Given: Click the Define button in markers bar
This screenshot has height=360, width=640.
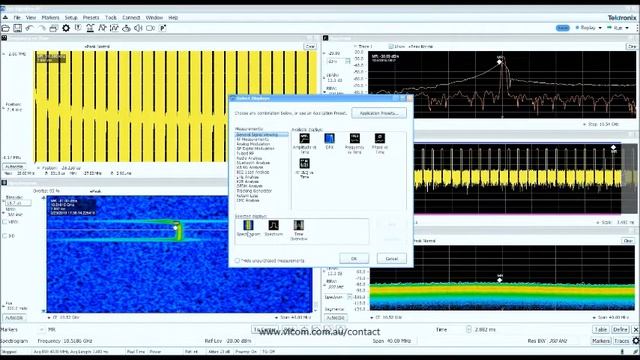Looking at the screenshot, I should [x=620, y=329].
